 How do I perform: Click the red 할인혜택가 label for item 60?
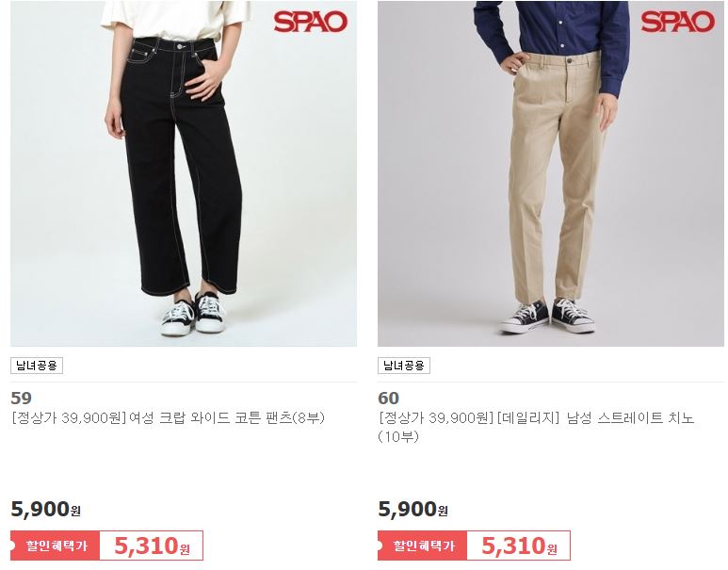click(423, 546)
